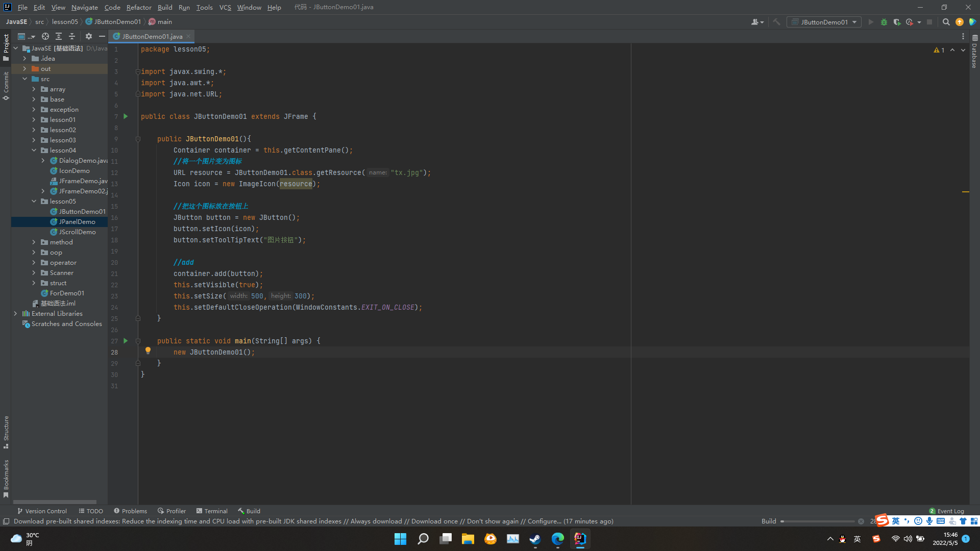Click the Build project hammer icon
The image size is (980, 551).
[776, 22]
